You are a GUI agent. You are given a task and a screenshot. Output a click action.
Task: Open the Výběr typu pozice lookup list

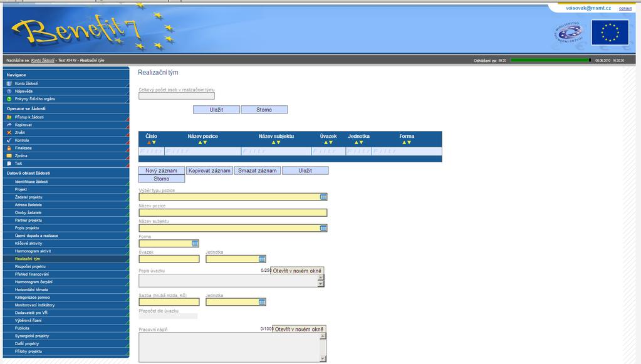(x=323, y=197)
